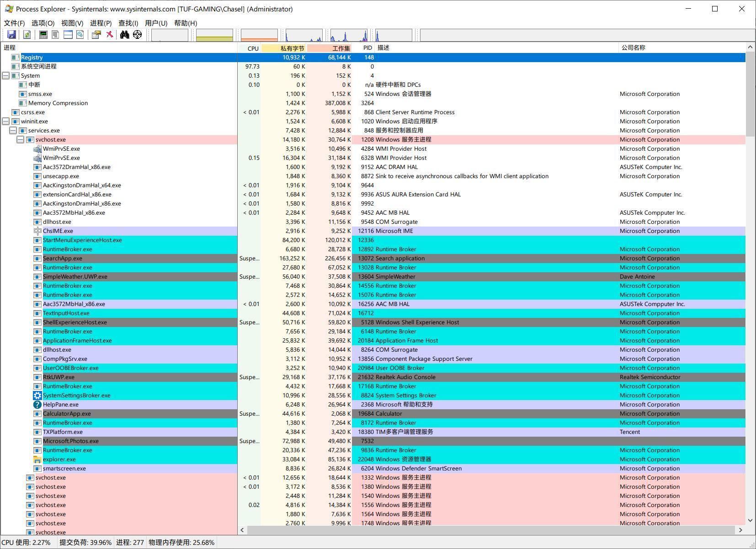Open the 文件(F) menu

pos(15,23)
